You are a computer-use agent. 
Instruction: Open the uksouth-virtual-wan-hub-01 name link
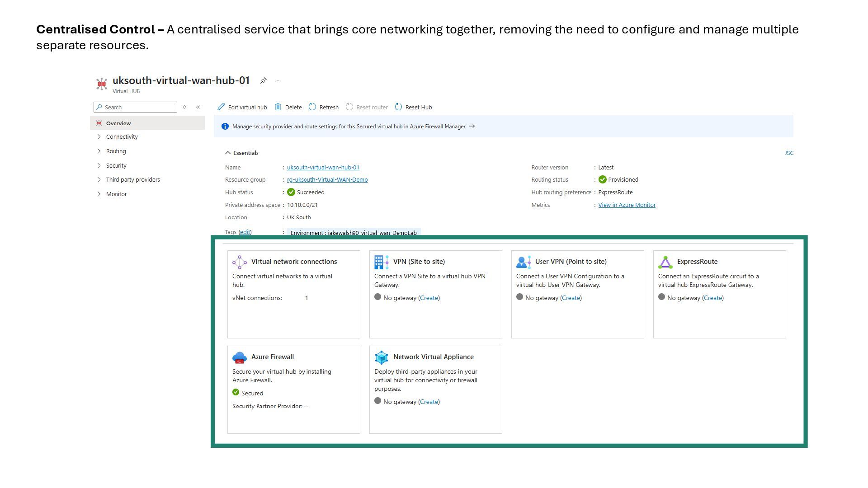323,167
